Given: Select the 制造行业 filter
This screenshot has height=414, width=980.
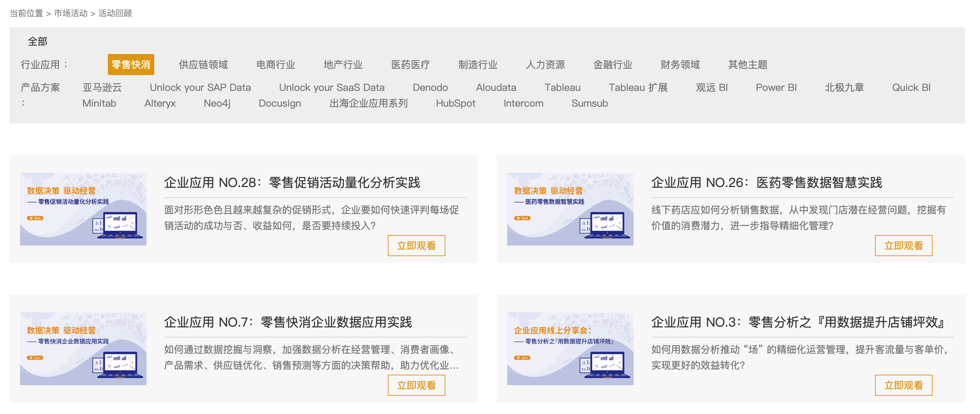Looking at the screenshot, I should tap(478, 65).
